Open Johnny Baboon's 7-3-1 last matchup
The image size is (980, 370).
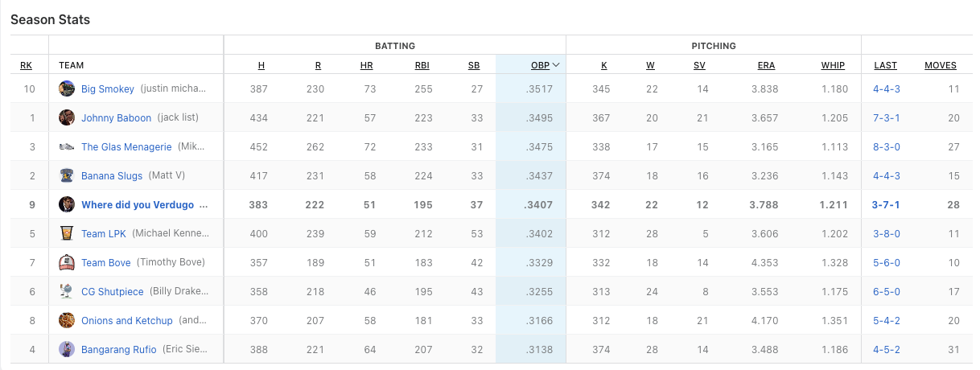click(886, 117)
